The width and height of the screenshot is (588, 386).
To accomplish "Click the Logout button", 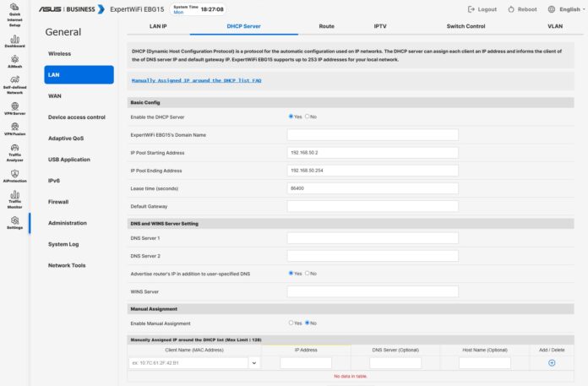I will tap(482, 9).
